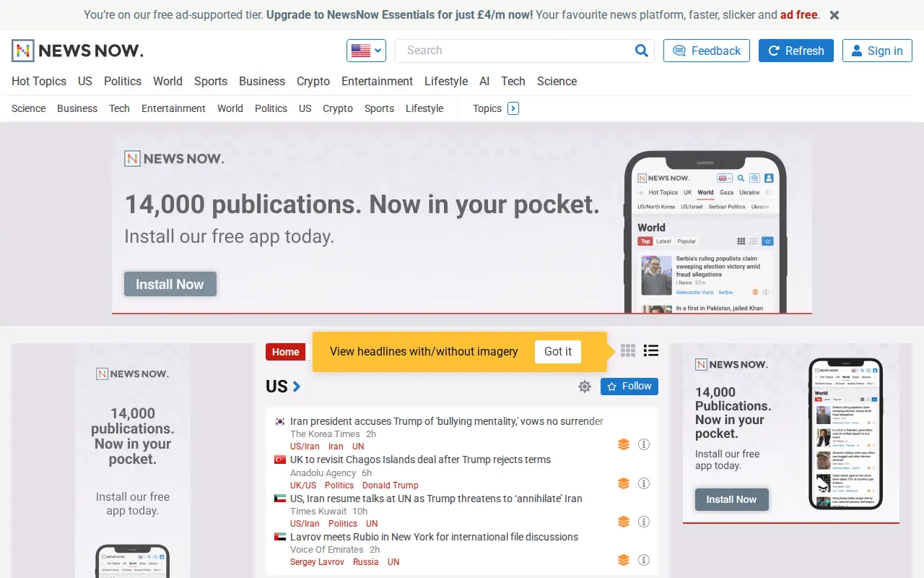Open US section heading chevron
Viewport: 924px width, 578px height.
296,387
